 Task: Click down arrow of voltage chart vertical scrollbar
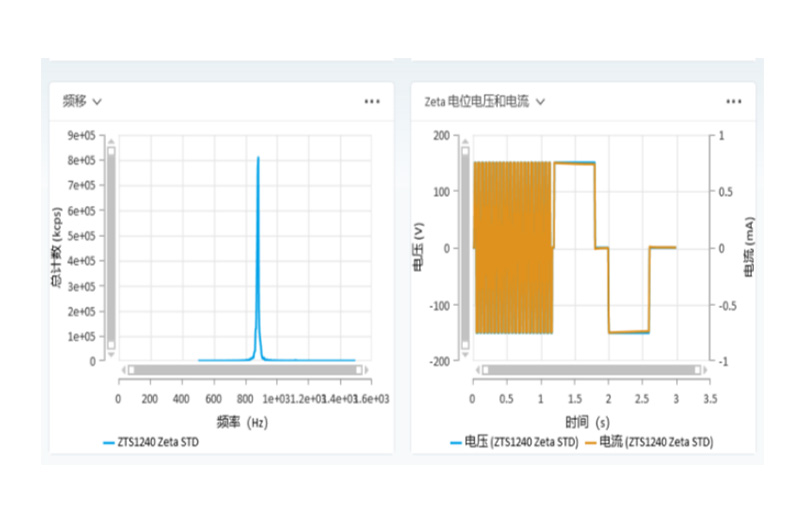[465, 355]
